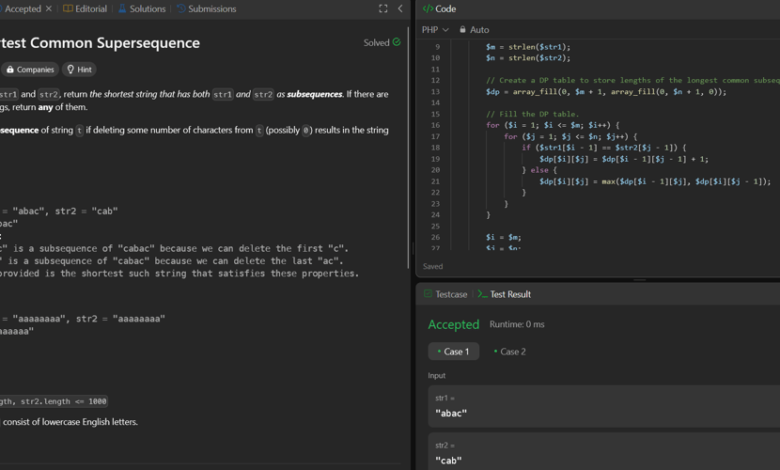Click the $m = strlen($str1) line
The width and height of the screenshot is (780, 470).
pyautogui.click(x=528, y=47)
